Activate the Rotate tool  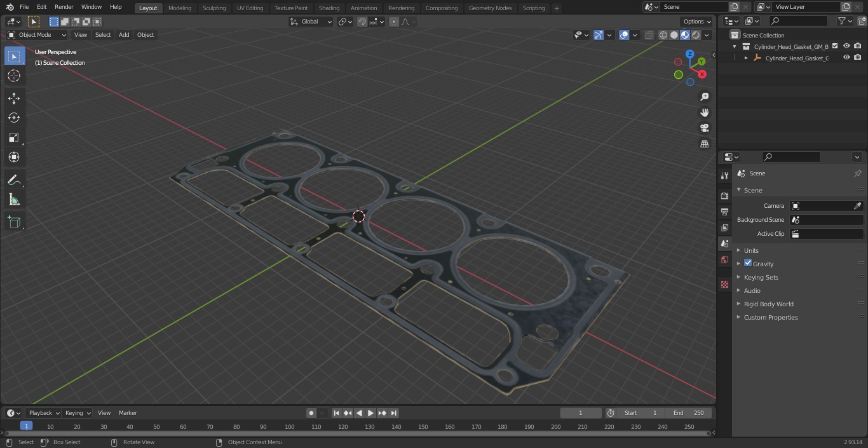14,118
